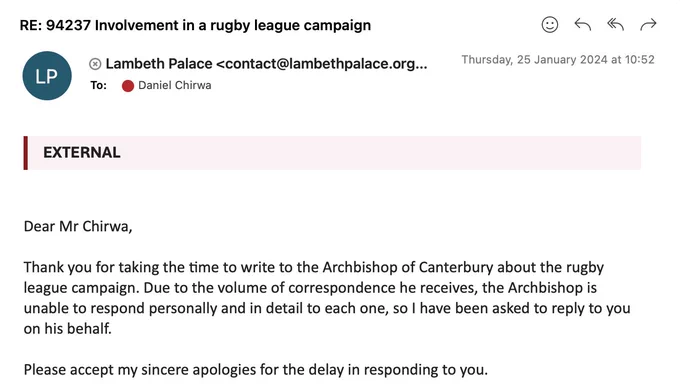Click the "To:" recipients label
Screen dimensions: 680x390
98,85
